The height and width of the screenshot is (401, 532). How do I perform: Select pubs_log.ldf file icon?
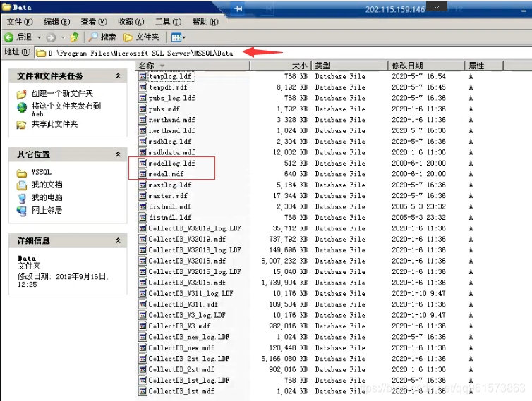click(143, 98)
